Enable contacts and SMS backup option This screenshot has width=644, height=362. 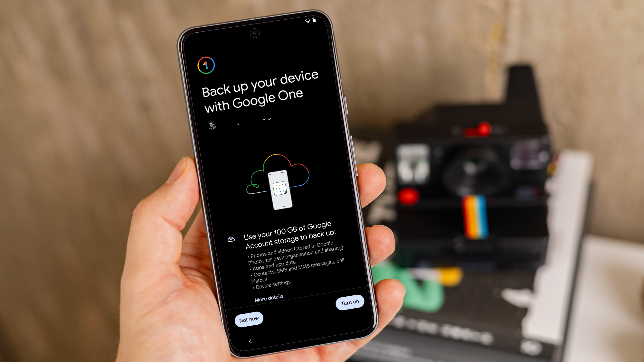tap(349, 302)
